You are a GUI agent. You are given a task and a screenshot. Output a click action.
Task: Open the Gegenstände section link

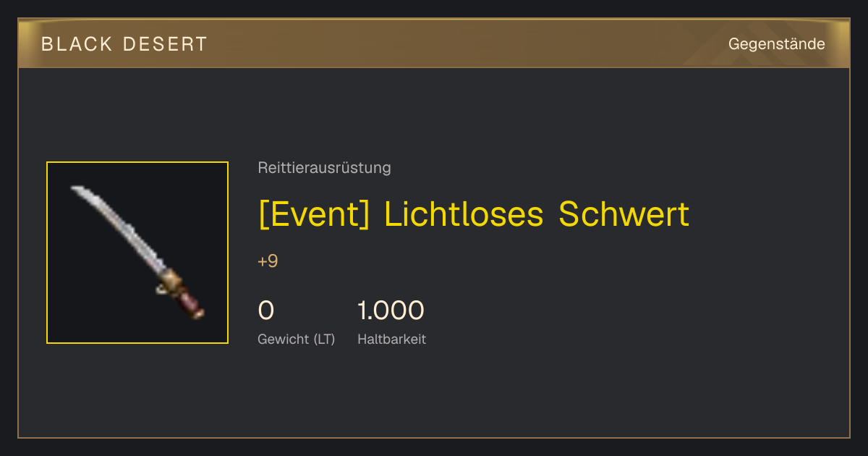pos(776,44)
